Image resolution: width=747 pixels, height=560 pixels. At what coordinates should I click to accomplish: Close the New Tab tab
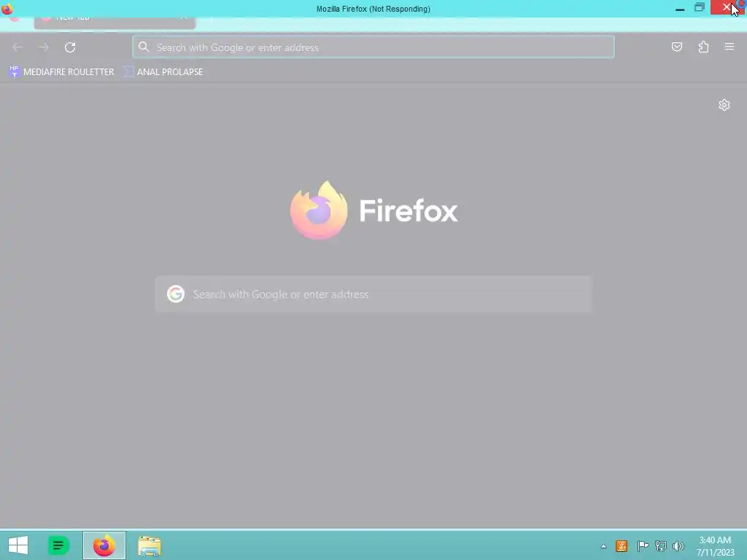[x=183, y=18]
